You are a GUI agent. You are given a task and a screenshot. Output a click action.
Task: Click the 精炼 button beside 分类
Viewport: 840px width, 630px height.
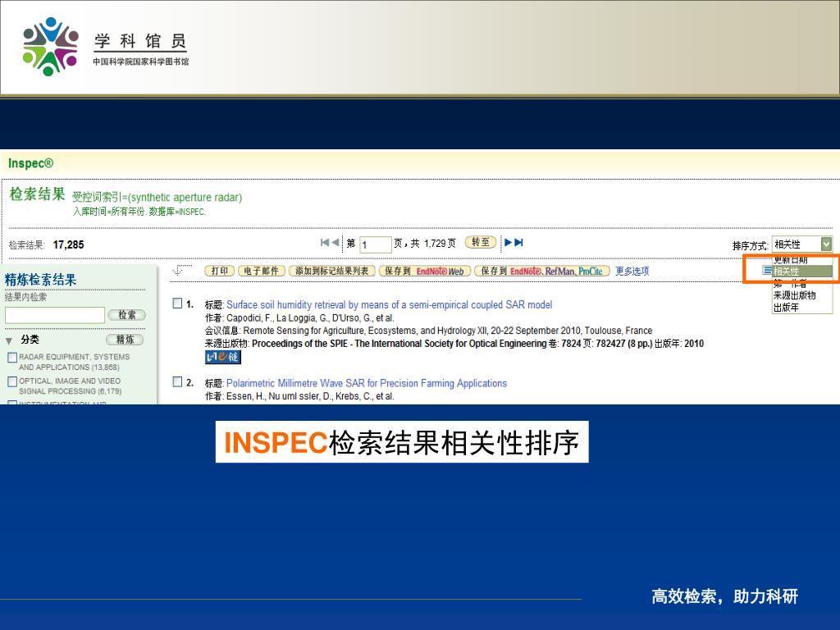(x=126, y=340)
